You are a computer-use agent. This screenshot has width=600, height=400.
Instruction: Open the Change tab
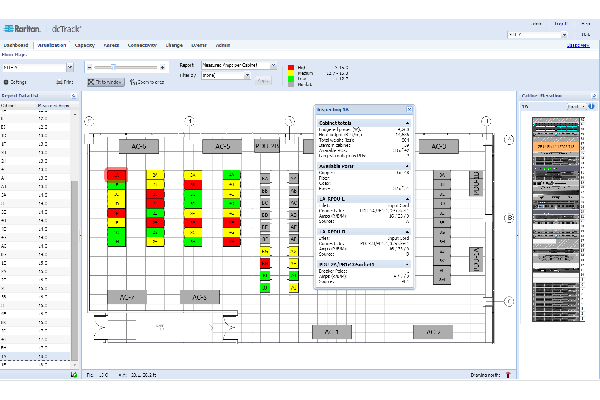[x=174, y=45]
